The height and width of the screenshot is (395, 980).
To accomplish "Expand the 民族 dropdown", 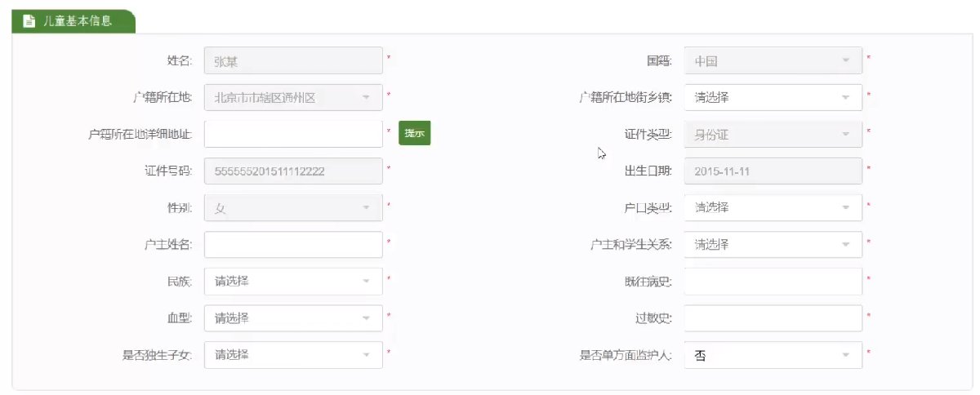I will point(293,282).
